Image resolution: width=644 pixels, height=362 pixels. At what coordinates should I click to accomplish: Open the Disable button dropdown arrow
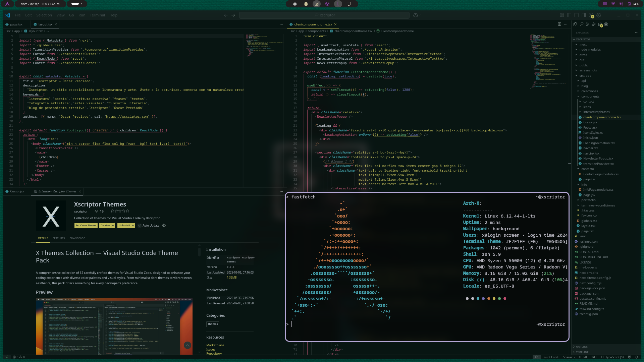tap(113, 226)
